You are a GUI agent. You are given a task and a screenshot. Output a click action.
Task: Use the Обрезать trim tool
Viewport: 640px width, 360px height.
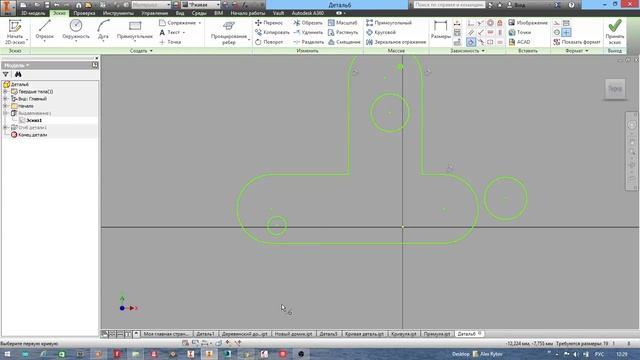(308, 23)
